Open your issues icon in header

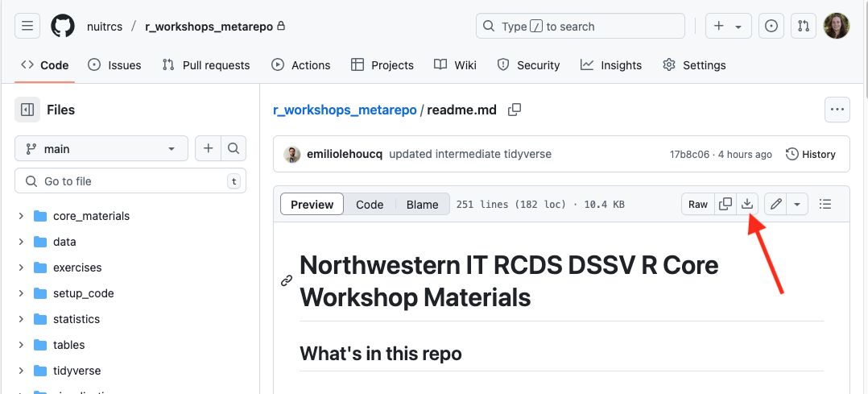771,26
